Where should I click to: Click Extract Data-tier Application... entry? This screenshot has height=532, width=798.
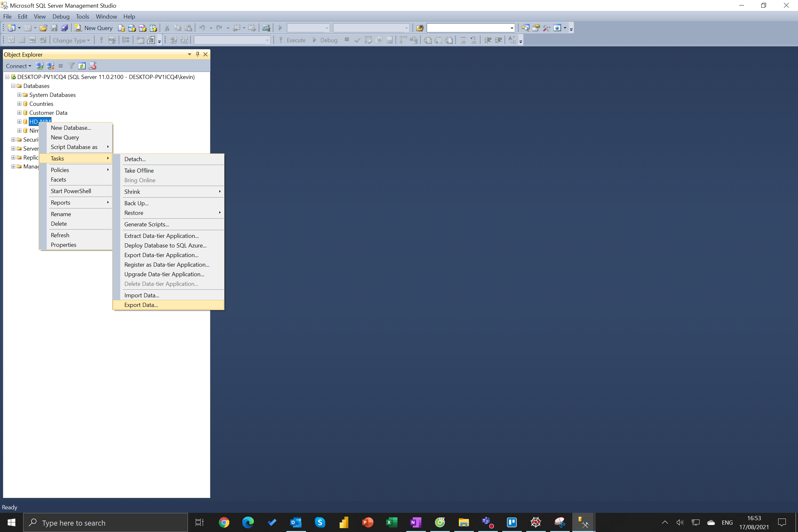click(168, 236)
